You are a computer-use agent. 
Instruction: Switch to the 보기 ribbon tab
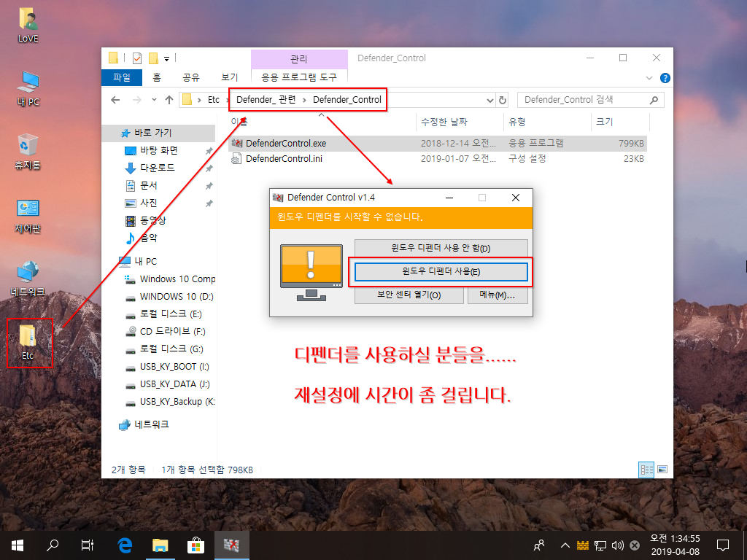tap(229, 77)
